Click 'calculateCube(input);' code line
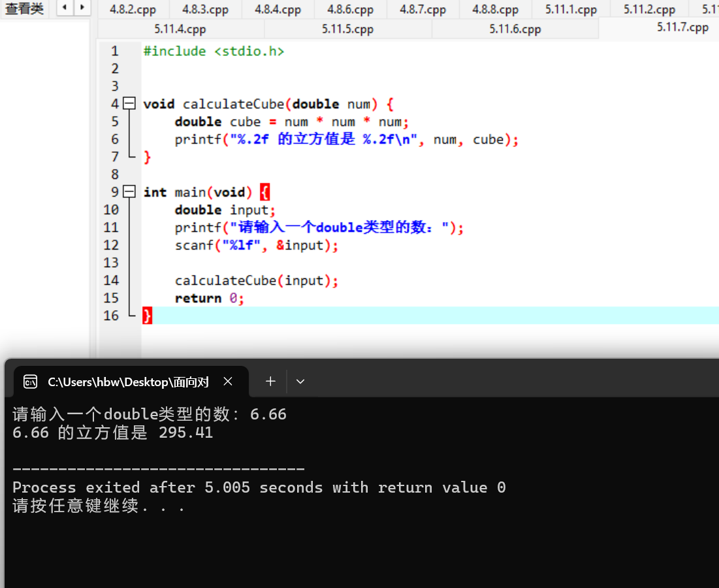Viewport: 719px width, 588px height. pos(257,280)
